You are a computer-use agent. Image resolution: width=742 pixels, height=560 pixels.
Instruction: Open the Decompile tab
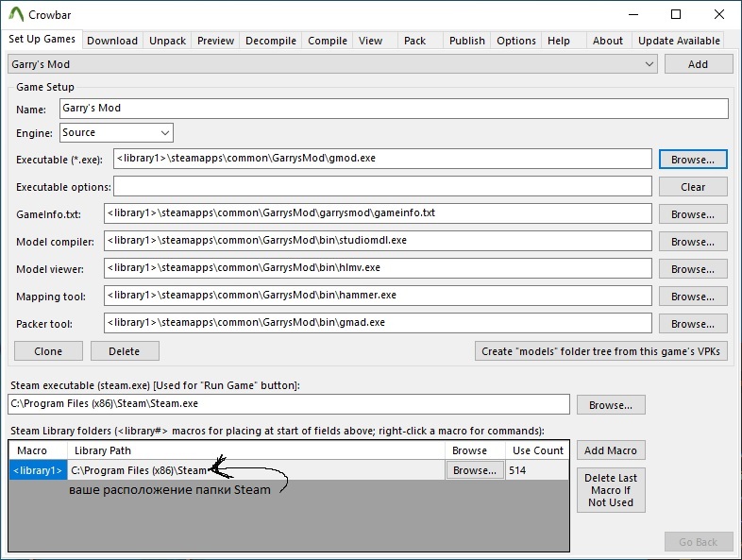[x=271, y=41]
